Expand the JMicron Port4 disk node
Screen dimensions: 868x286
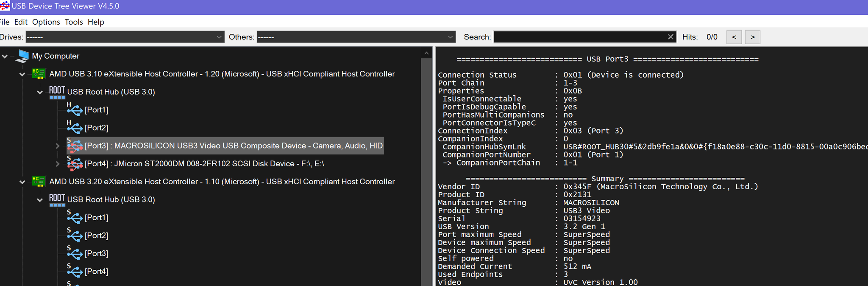tap(58, 164)
